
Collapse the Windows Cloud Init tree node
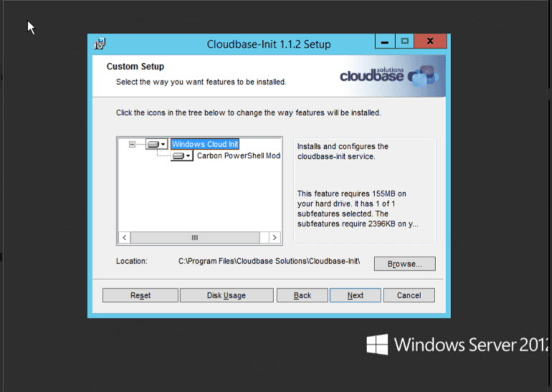[x=132, y=144]
